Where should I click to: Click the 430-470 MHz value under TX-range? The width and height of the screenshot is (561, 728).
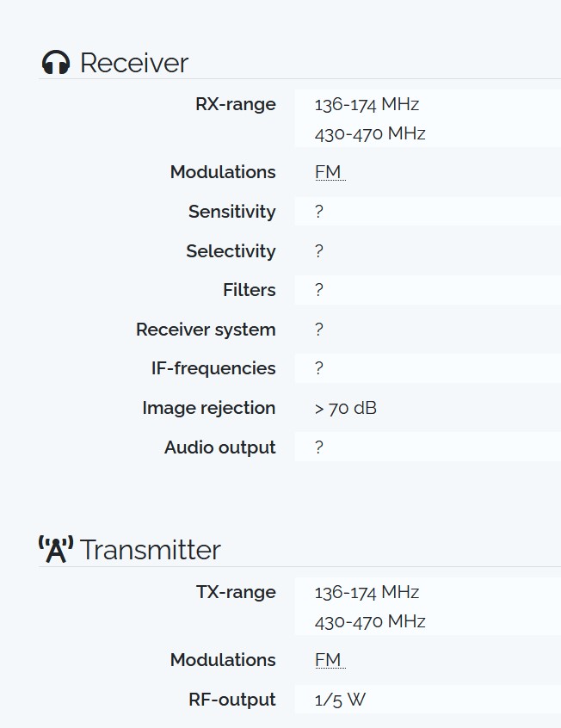(x=370, y=621)
